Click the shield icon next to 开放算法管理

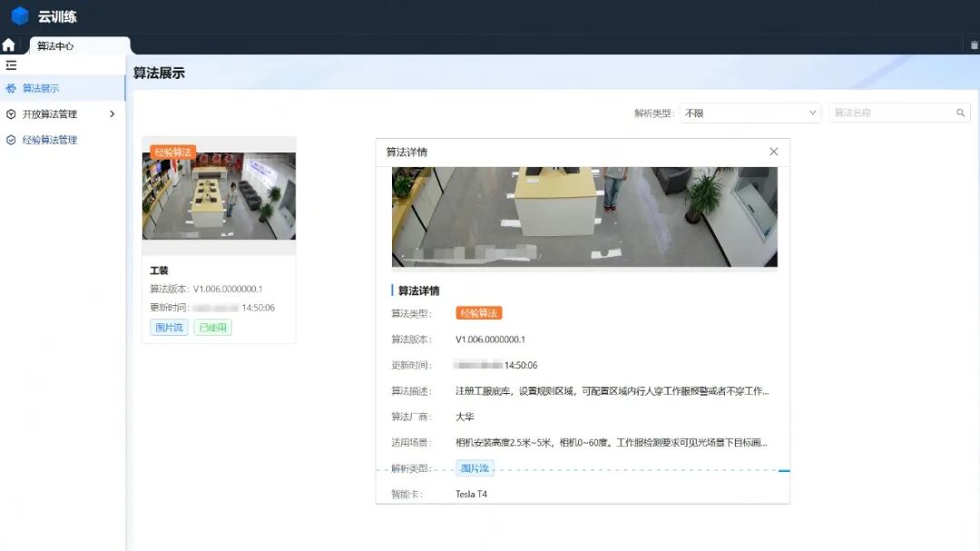pyautogui.click(x=11, y=113)
